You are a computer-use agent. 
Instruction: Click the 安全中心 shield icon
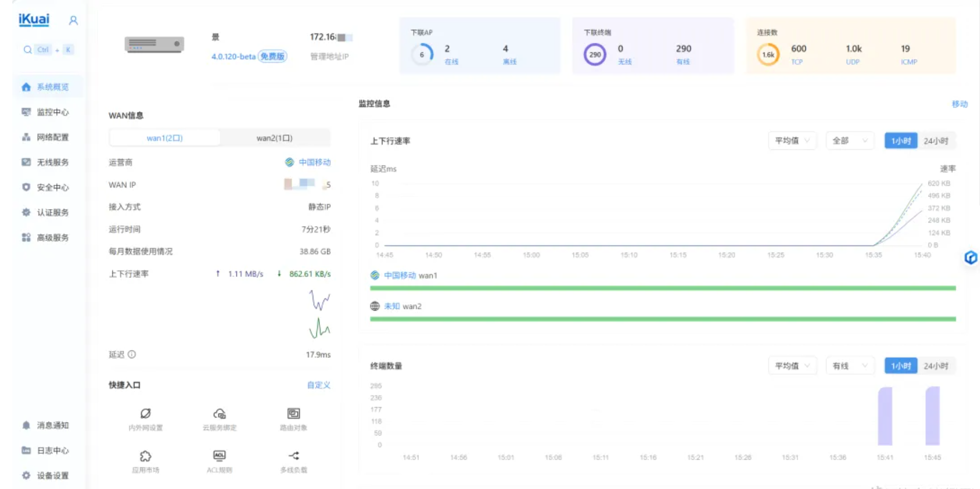click(x=26, y=187)
